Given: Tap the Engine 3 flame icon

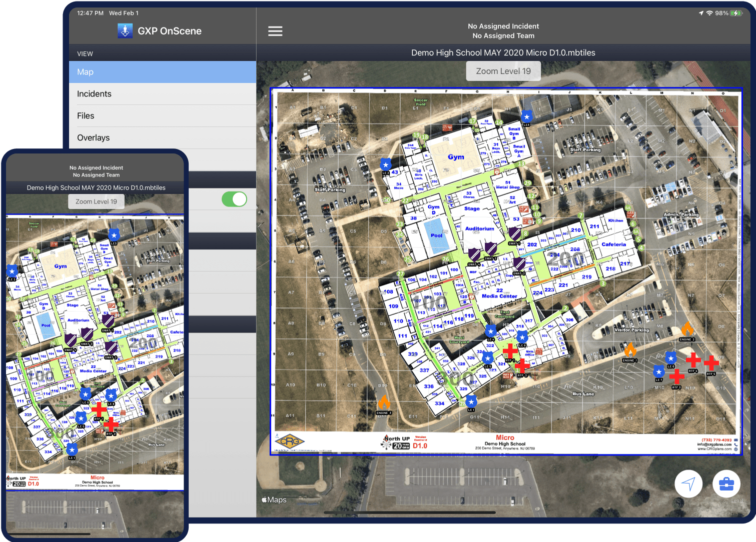Looking at the screenshot, I should pos(384,403).
